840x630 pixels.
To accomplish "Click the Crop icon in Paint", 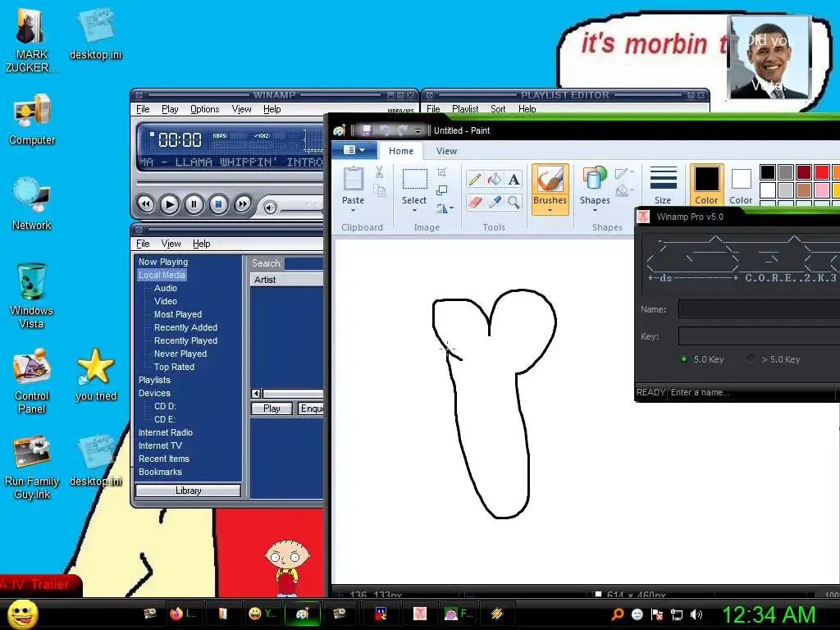I will coord(441,172).
